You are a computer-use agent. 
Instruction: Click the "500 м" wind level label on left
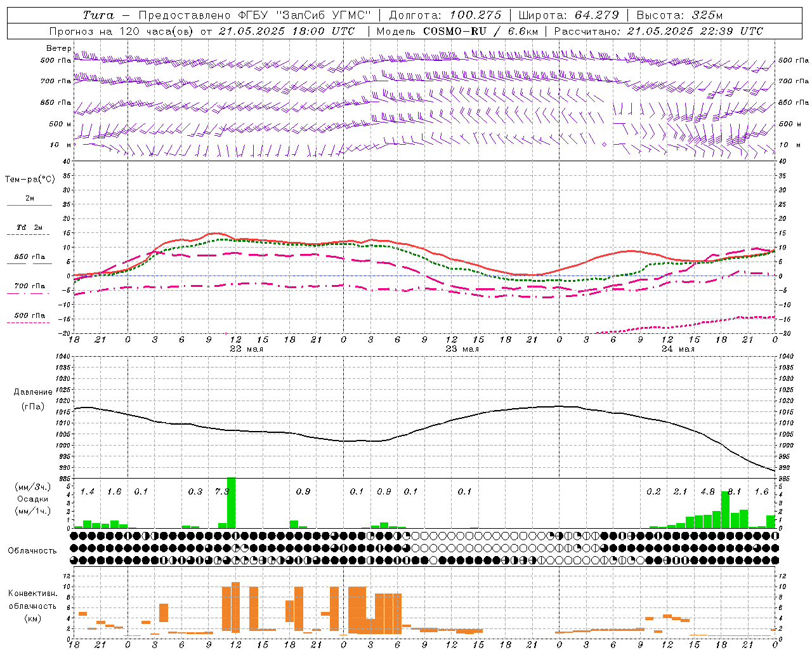60,124
